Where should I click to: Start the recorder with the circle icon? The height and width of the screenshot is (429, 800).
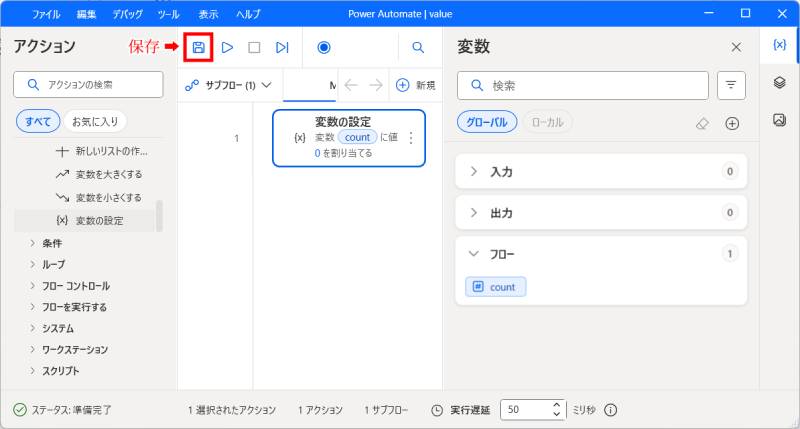pyautogui.click(x=324, y=47)
